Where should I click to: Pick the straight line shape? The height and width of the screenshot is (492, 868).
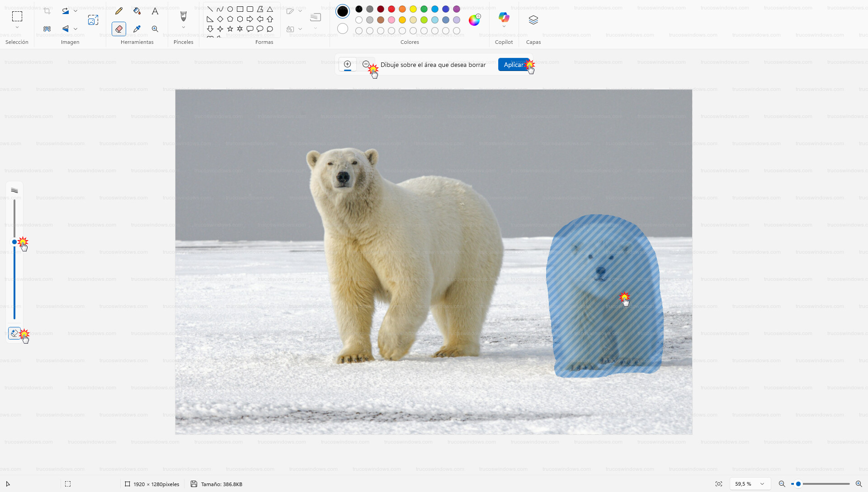coord(210,9)
